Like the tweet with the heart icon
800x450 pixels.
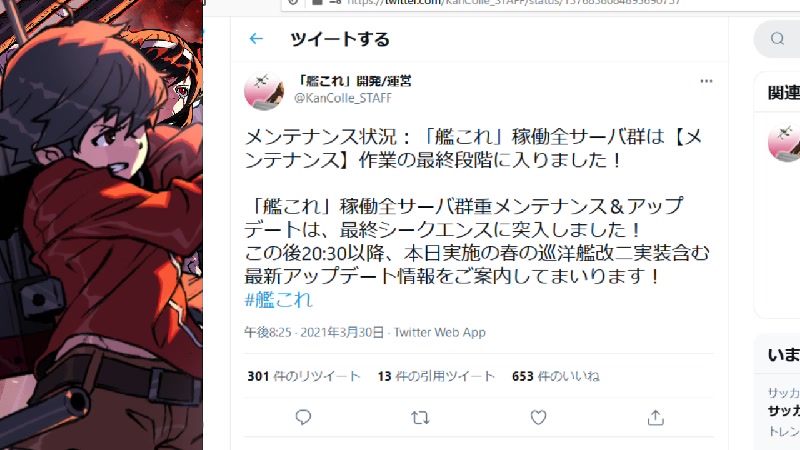pos(538,417)
